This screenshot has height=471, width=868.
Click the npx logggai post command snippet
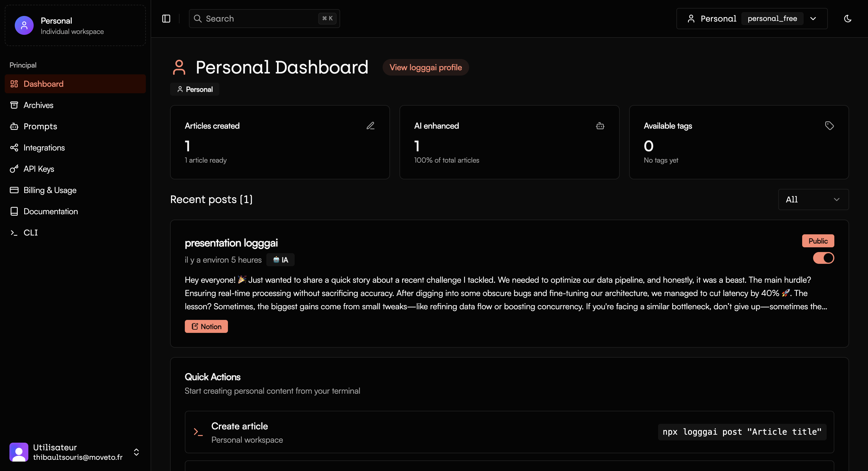click(x=742, y=432)
